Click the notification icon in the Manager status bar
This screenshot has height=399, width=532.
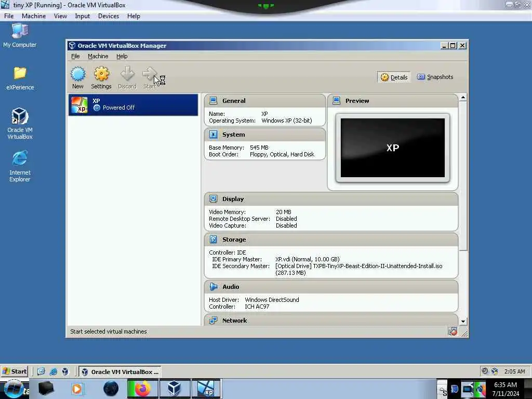pyautogui.click(x=453, y=331)
